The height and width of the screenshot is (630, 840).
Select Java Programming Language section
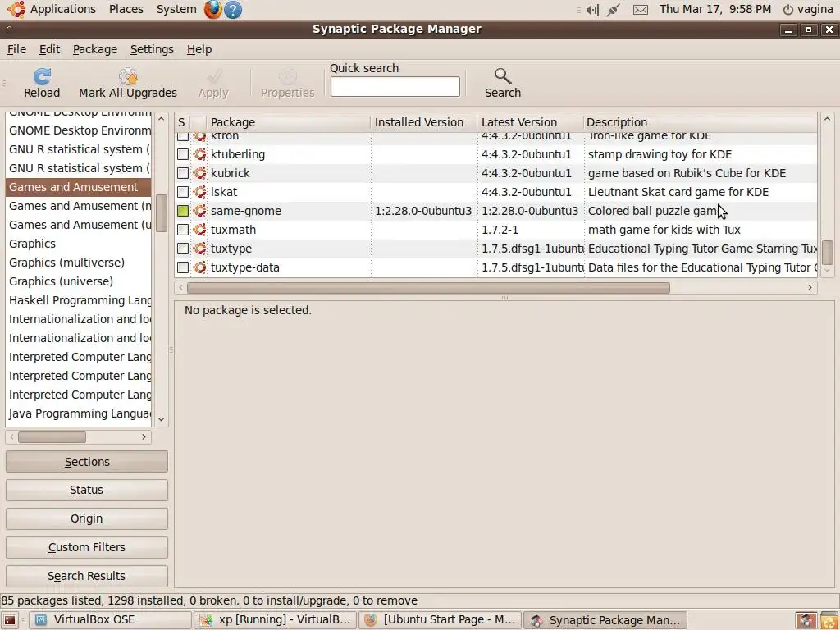click(x=79, y=413)
